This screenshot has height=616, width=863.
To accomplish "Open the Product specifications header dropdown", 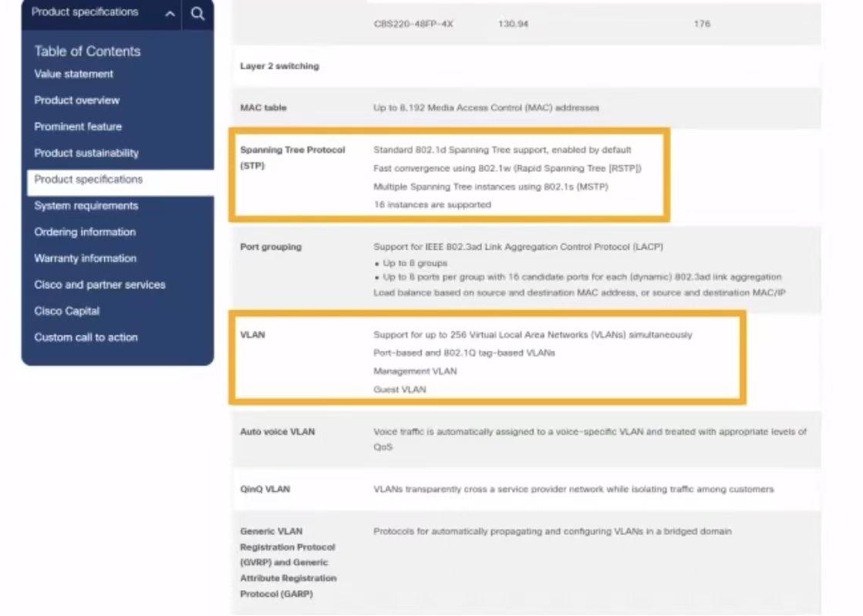I will click(x=101, y=13).
